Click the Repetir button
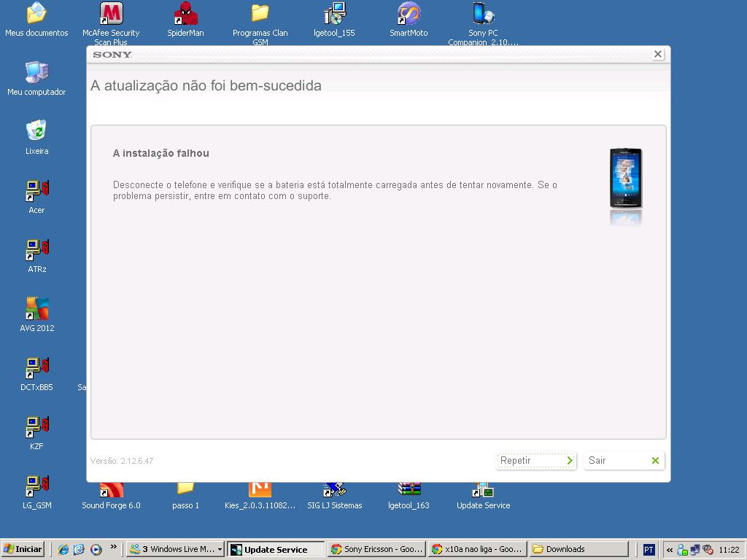747x560 pixels. click(536, 461)
